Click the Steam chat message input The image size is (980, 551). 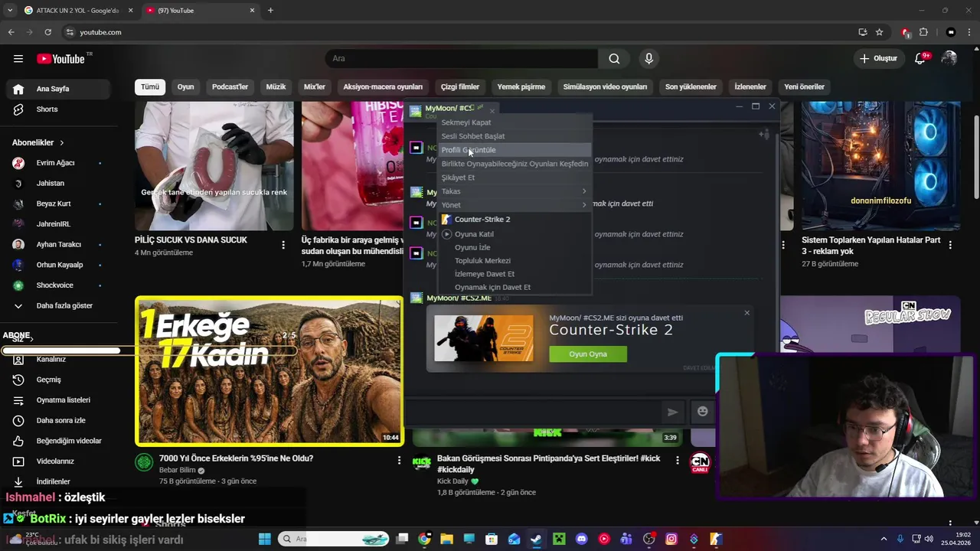point(533,412)
